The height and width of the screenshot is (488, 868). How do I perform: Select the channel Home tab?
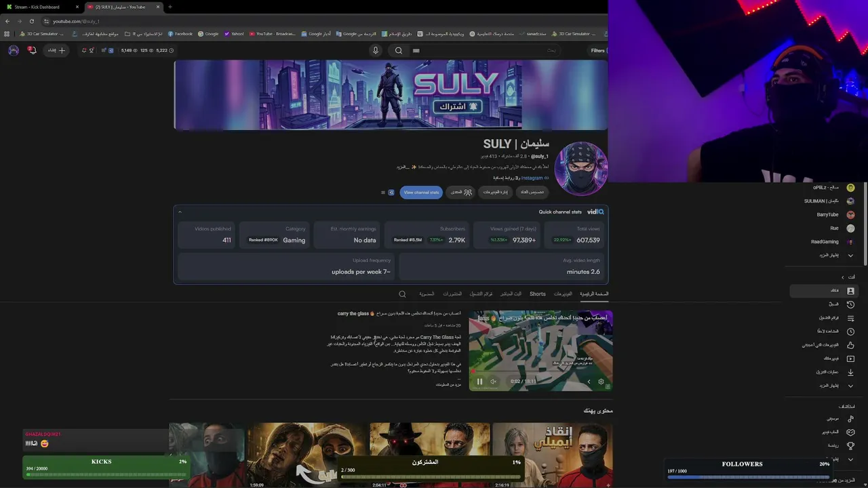click(x=594, y=294)
